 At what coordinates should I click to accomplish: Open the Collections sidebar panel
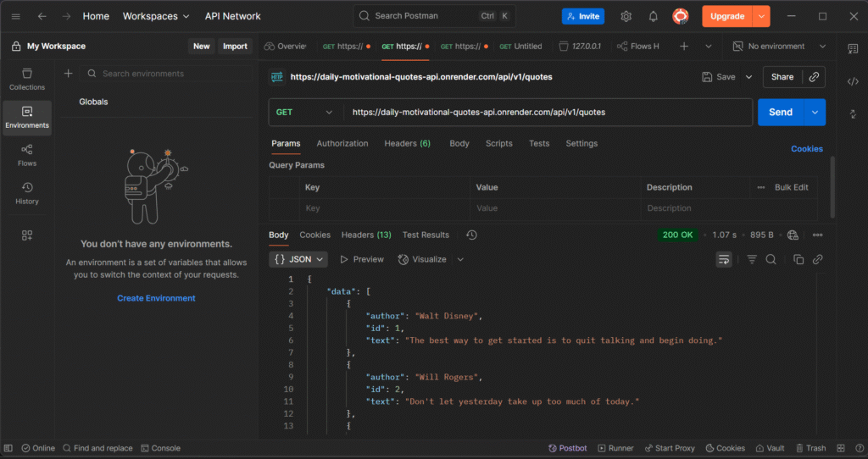click(x=27, y=80)
